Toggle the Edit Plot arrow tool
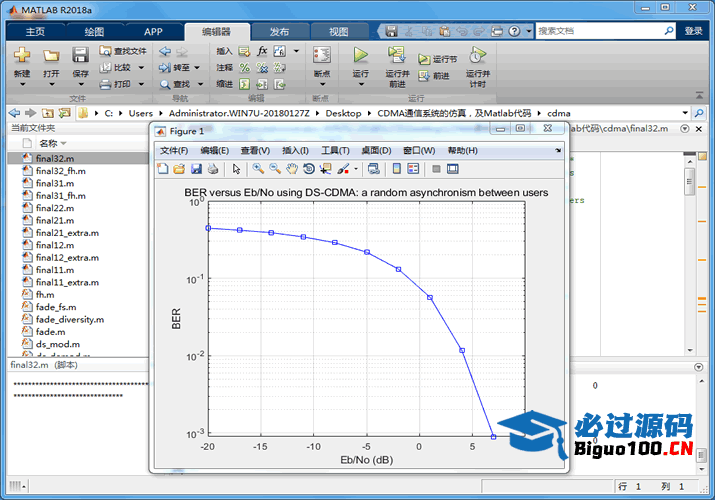 pos(237,169)
